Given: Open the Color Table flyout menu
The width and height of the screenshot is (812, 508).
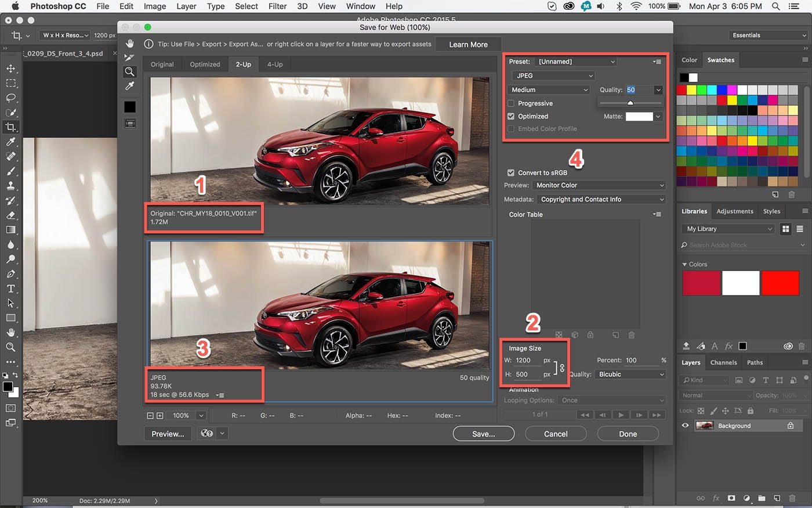Looking at the screenshot, I should (657, 214).
